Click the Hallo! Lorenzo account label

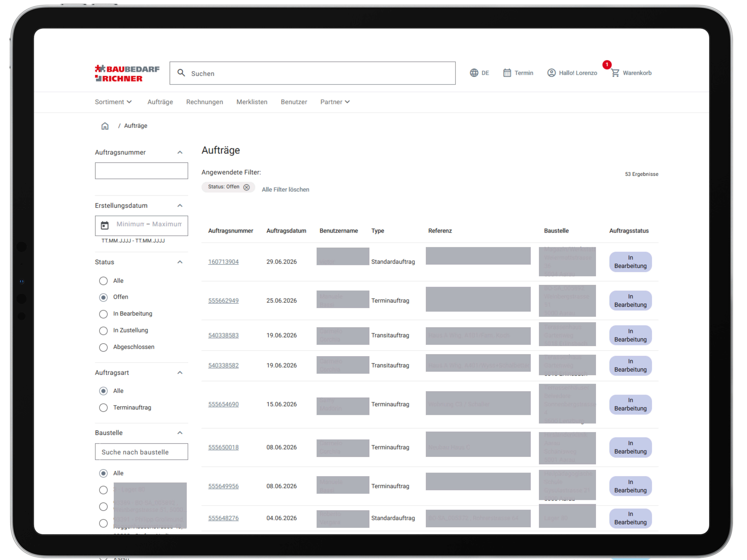(578, 73)
